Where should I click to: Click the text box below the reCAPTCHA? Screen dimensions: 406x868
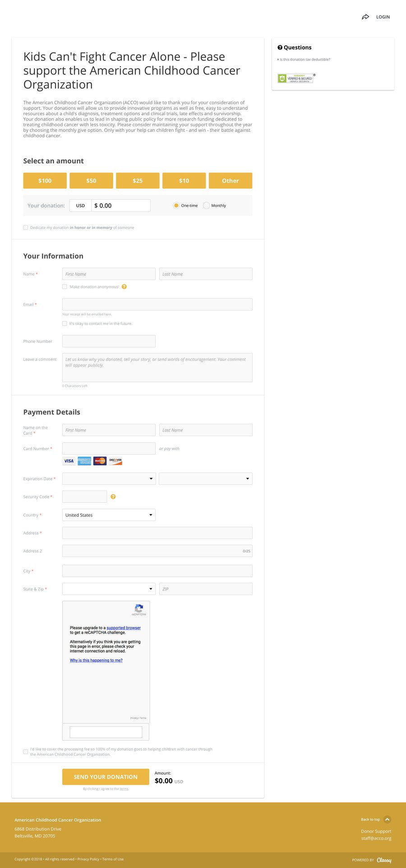click(106, 732)
